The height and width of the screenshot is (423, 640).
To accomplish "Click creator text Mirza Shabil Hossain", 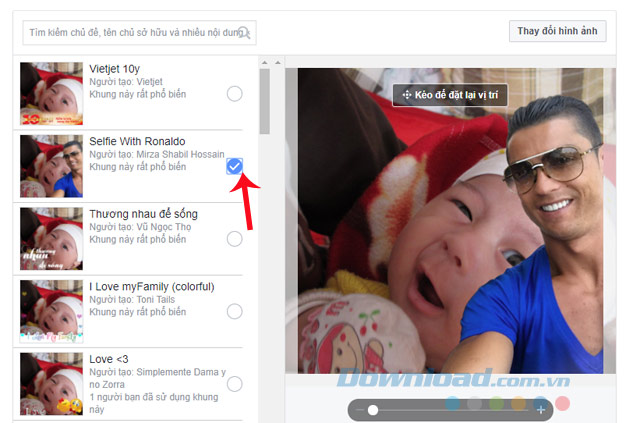I will click(180, 154).
